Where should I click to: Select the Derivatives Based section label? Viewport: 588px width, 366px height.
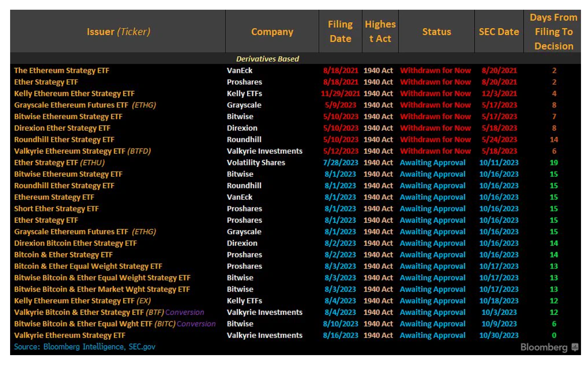coord(267,59)
